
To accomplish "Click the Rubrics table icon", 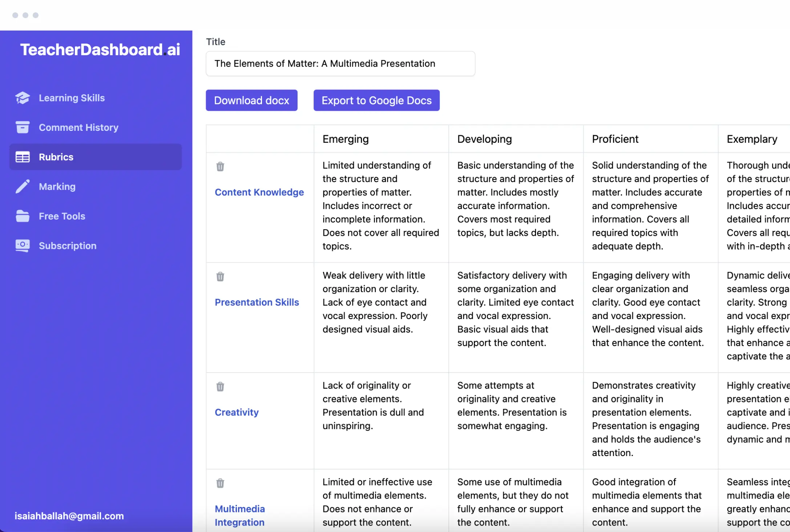I will tap(23, 157).
